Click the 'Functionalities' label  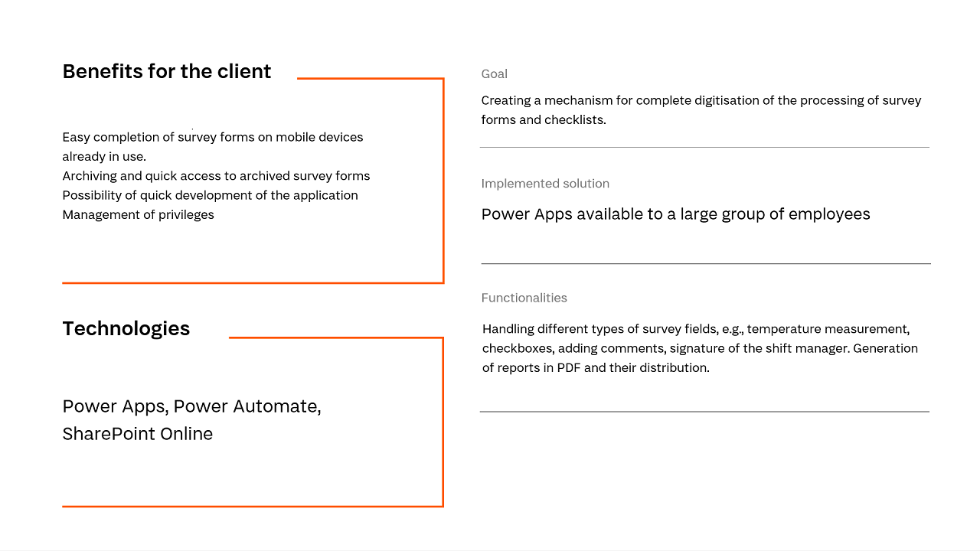524,298
